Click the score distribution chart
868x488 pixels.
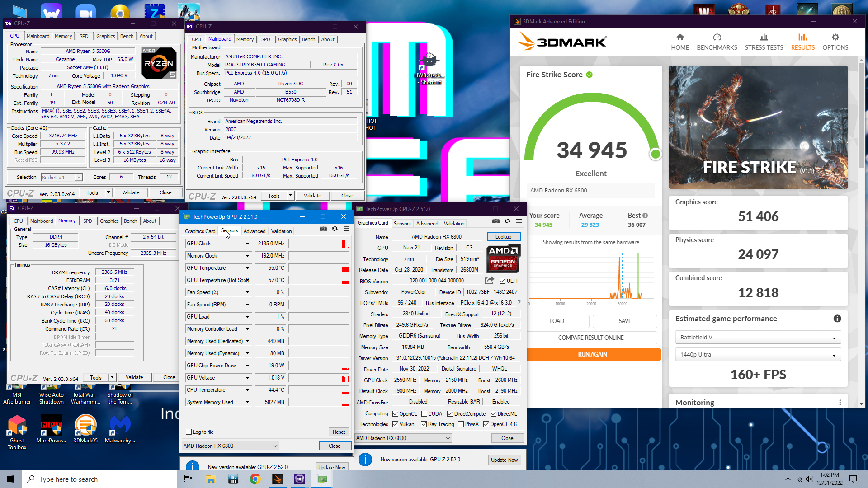[591, 276]
